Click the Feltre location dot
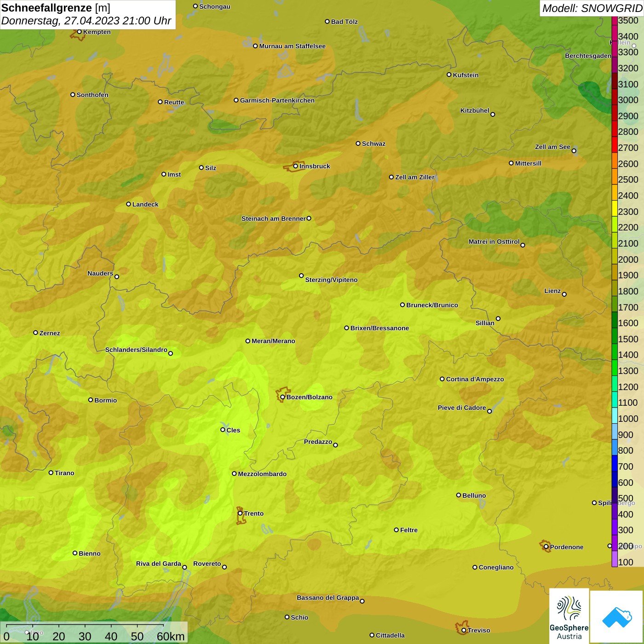 coord(396,530)
